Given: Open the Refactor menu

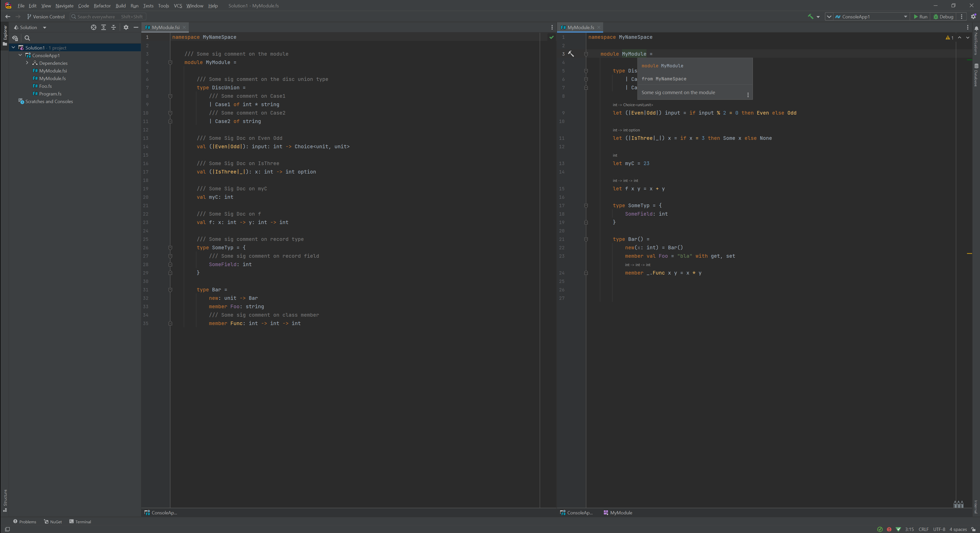Looking at the screenshot, I should point(102,6).
